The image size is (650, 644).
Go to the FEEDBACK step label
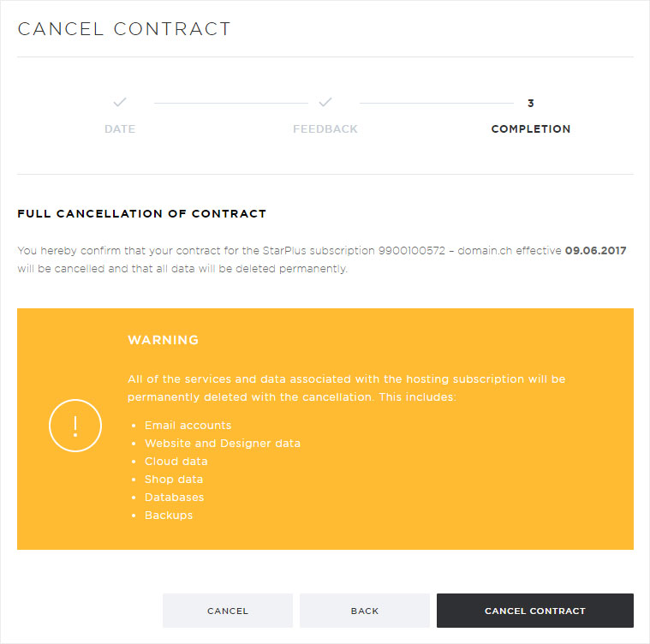pos(325,128)
